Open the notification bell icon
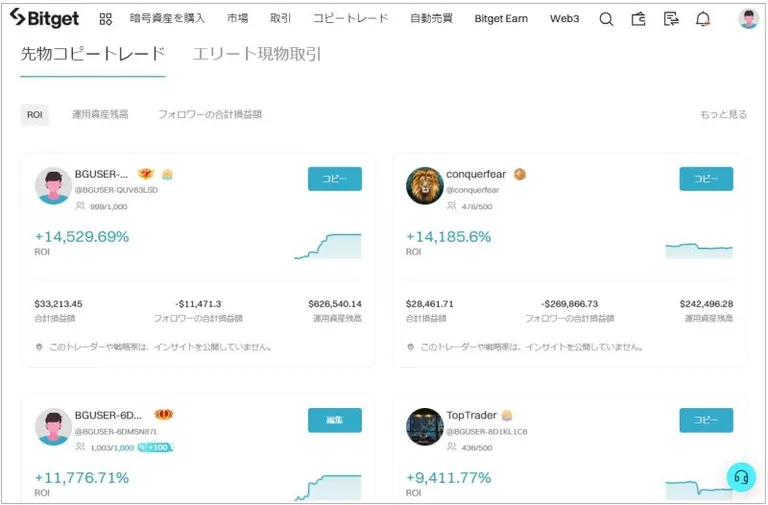This screenshot has width=768, height=505. [703, 19]
